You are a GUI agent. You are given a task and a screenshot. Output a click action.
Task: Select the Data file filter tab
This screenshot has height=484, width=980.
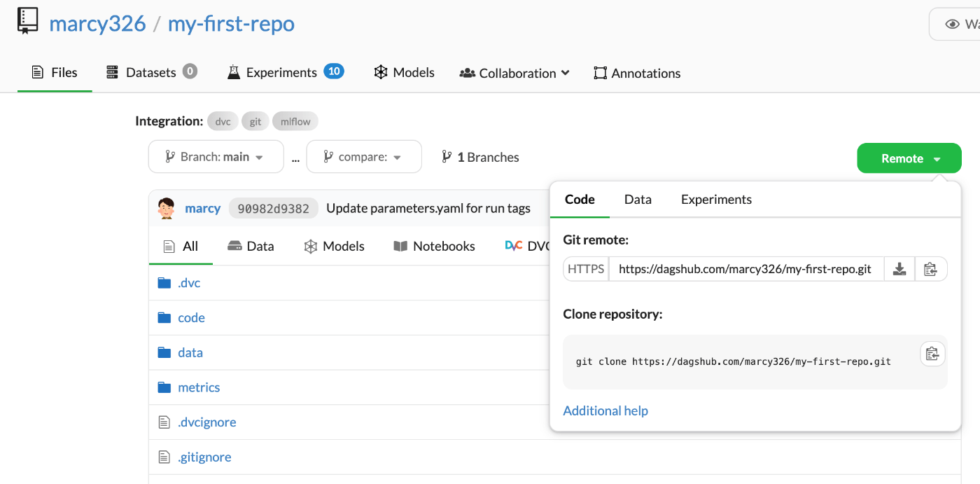pos(251,247)
